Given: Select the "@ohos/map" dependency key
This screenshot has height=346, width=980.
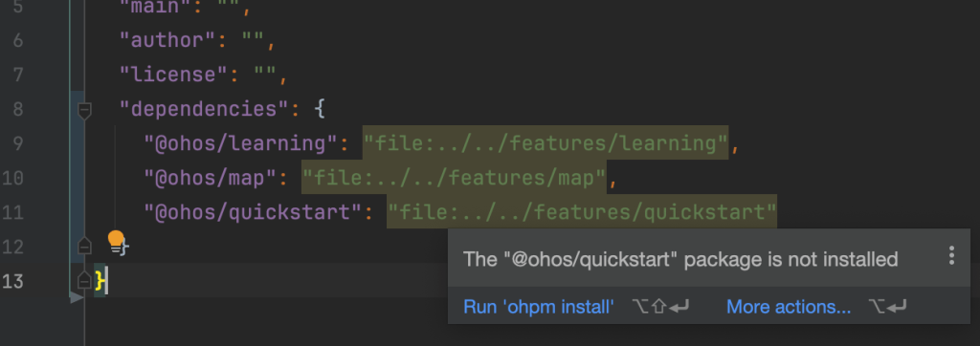Looking at the screenshot, I should tap(210, 178).
